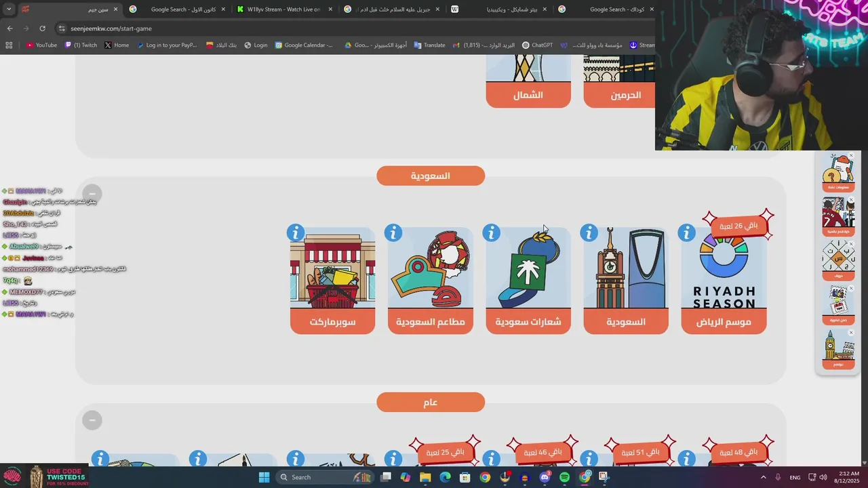Open info for شعارات سعودية category
This screenshot has height=488, width=868.
point(491,233)
